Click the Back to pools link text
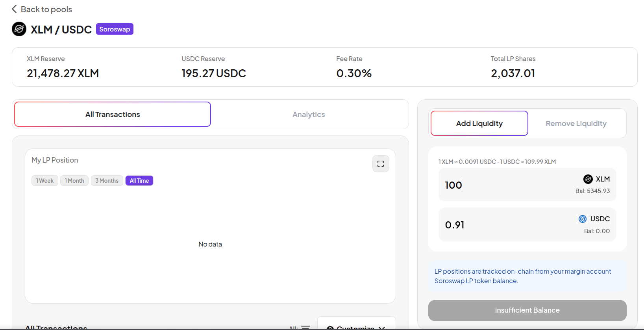The height and width of the screenshot is (330, 644). click(46, 9)
